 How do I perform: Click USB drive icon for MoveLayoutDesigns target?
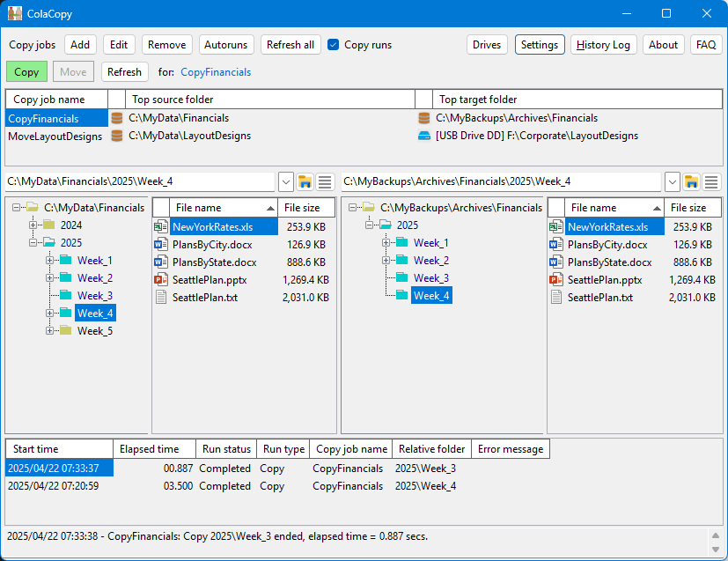click(424, 137)
